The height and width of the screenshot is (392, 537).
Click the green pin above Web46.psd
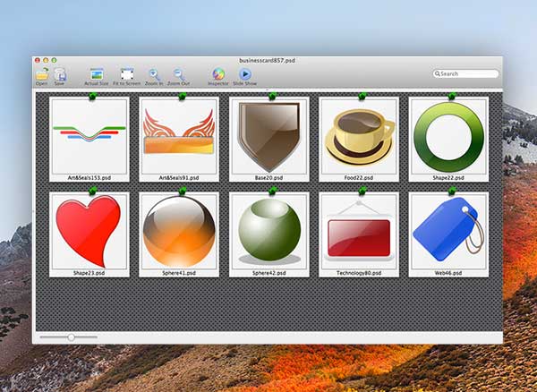(452, 191)
